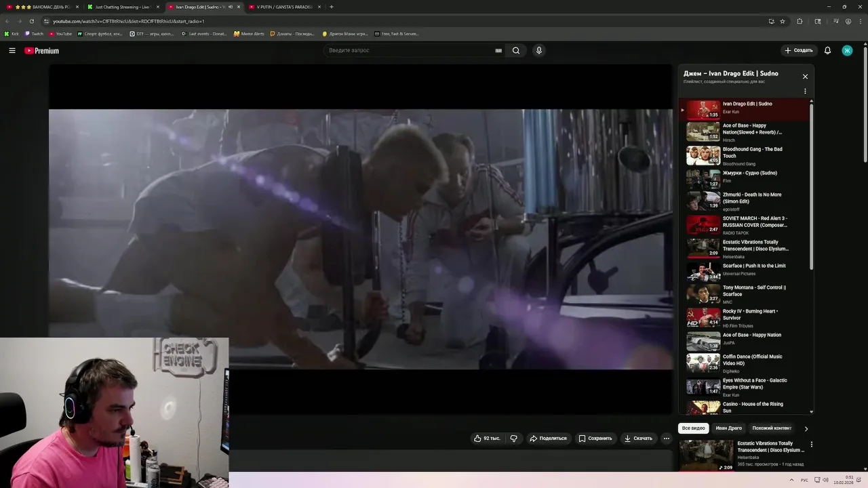The image size is (868, 488).
Task: Open volume control in system tray
Action: (x=825, y=480)
